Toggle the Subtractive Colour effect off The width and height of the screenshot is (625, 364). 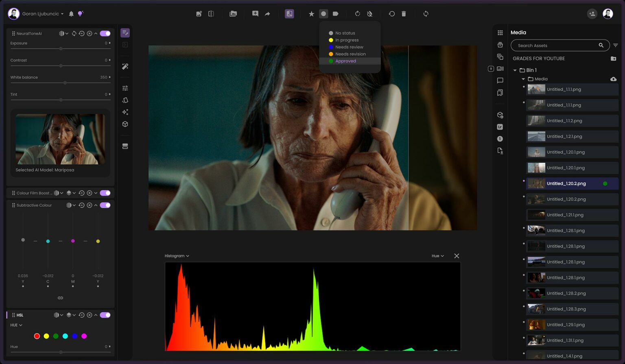[x=105, y=205]
